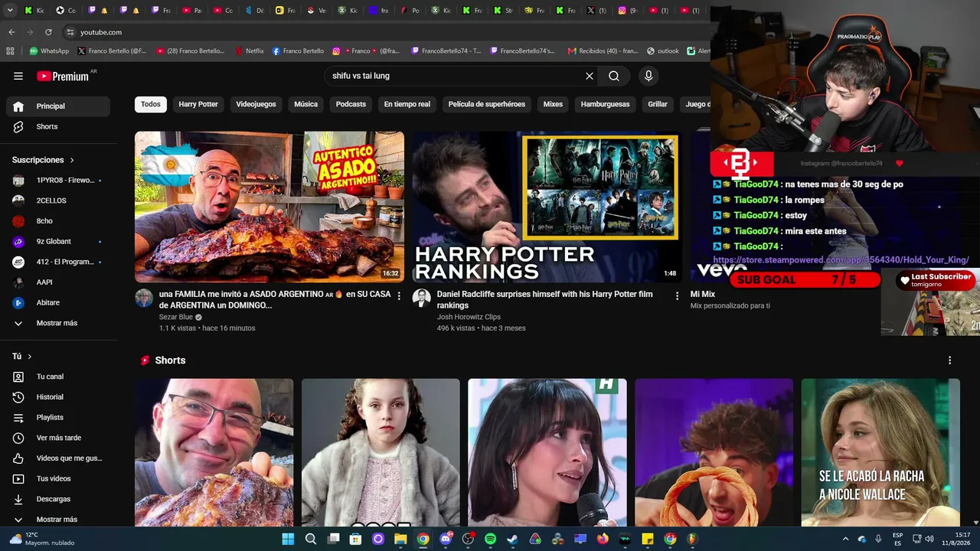980x551 pixels.
Task: Open the Chrome apps grid in bookmarks bar
Action: click(10, 51)
